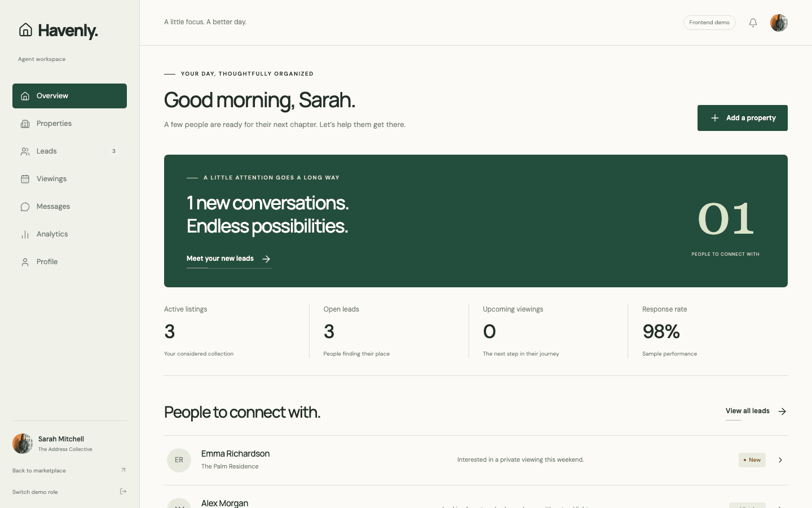Click the Viewings calendar icon
Image resolution: width=812 pixels, height=508 pixels.
point(25,179)
